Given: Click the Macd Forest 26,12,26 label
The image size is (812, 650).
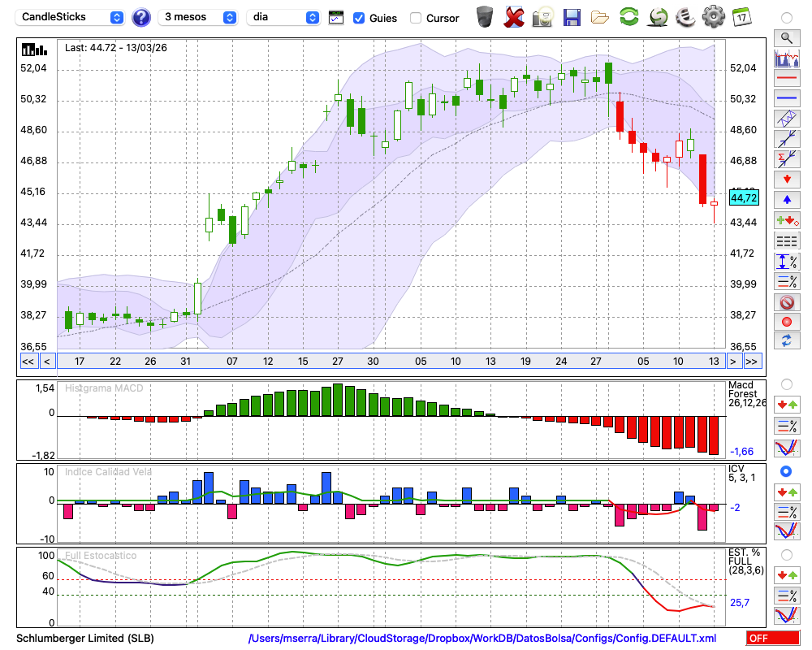Looking at the screenshot, I should (x=746, y=394).
